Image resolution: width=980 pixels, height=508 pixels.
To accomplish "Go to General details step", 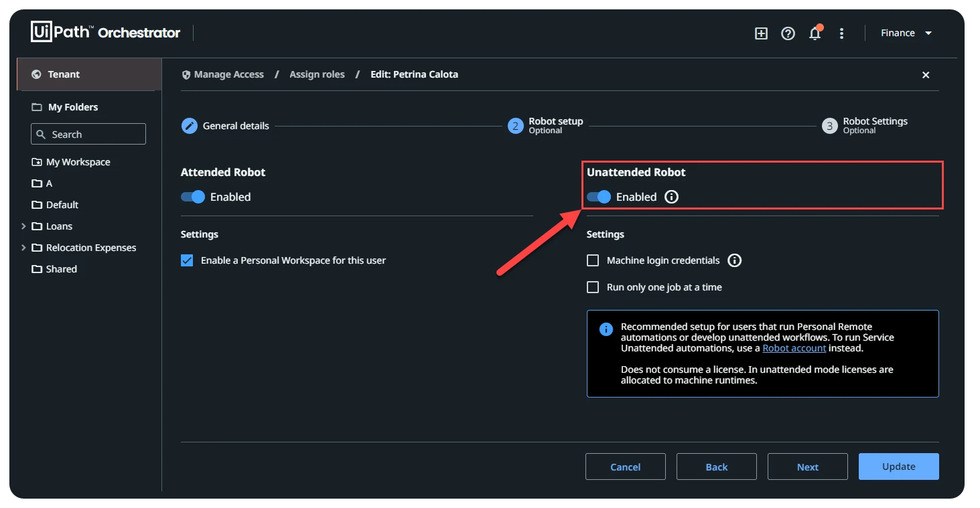I will [x=226, y=126].
